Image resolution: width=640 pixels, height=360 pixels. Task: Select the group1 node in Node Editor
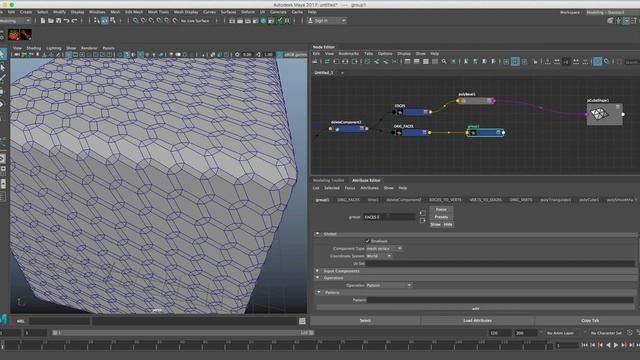[485, 133]
